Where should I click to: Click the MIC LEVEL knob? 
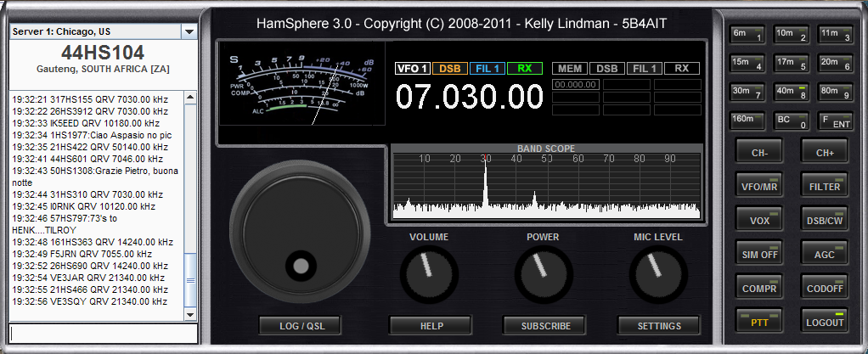click(657, 274)
